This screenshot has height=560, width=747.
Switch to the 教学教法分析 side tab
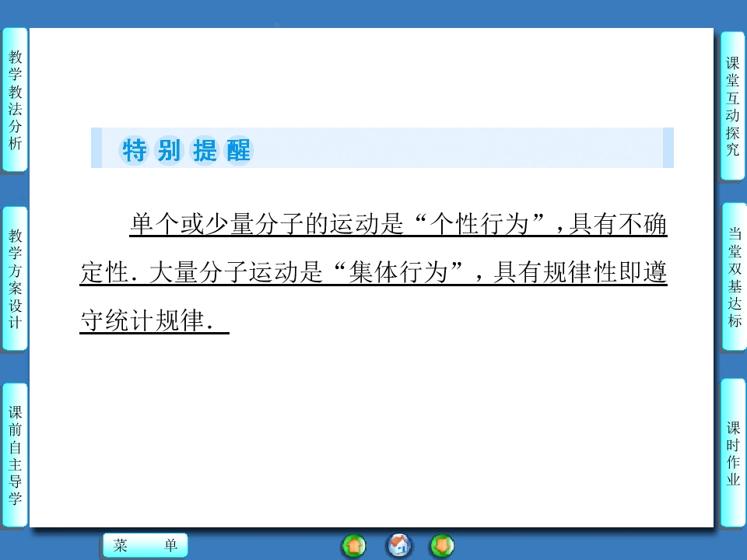[15, 100]
